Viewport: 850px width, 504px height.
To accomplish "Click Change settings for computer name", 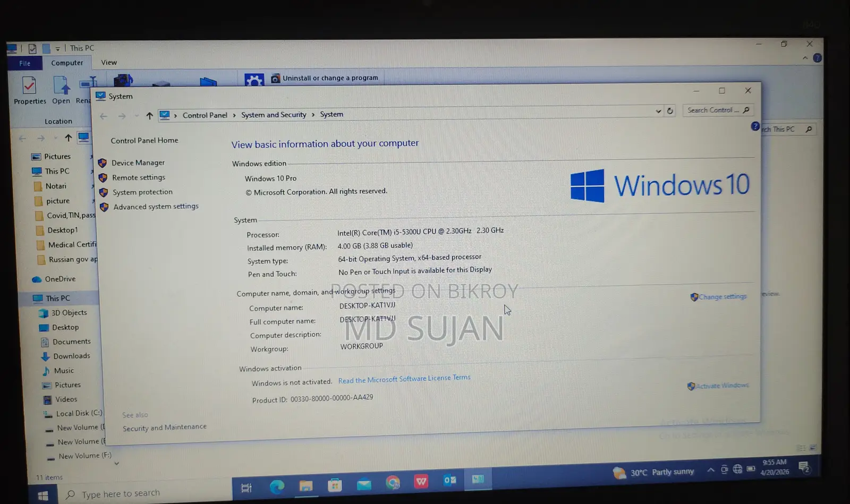I will (722, 296).
